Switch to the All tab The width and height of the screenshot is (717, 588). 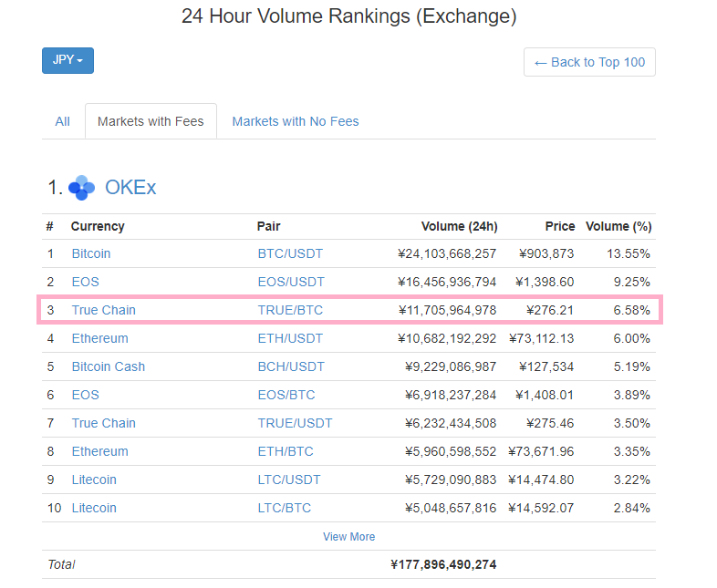click(x=62, y=121)
